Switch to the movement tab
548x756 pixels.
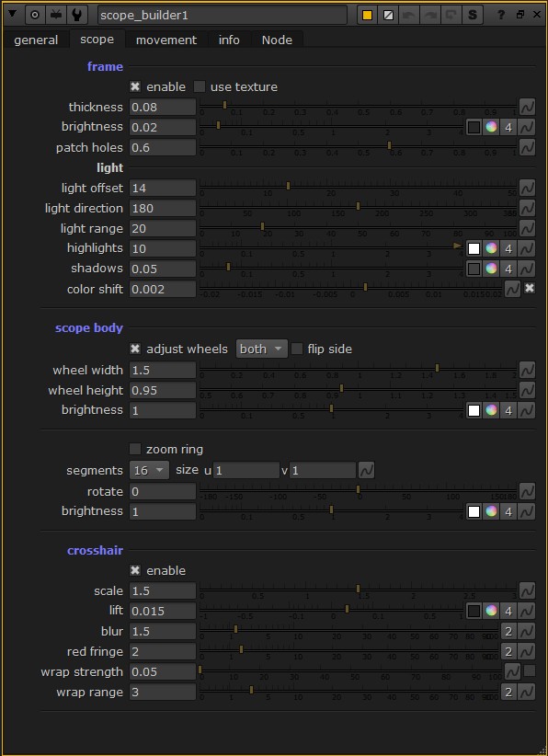tap(166, 40)
